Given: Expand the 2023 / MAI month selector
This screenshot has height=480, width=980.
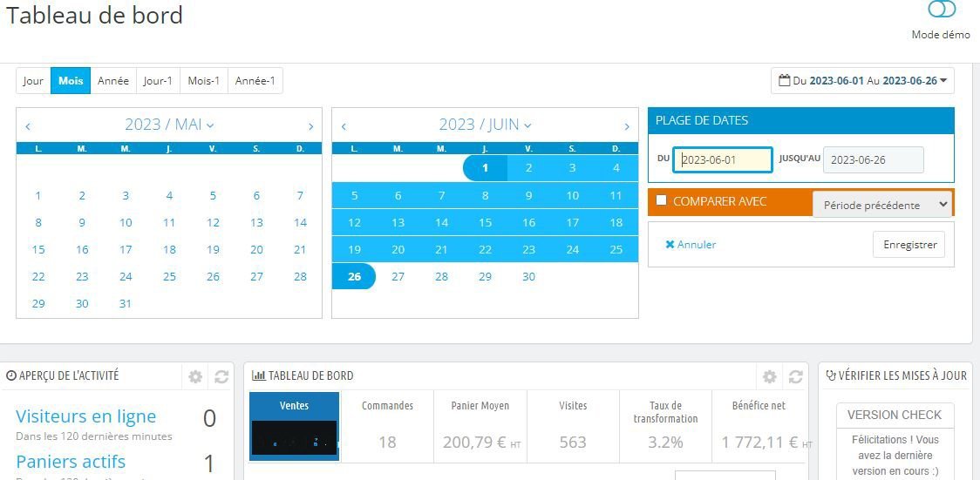Looking at the screenshot, I should tap(169, 125).
